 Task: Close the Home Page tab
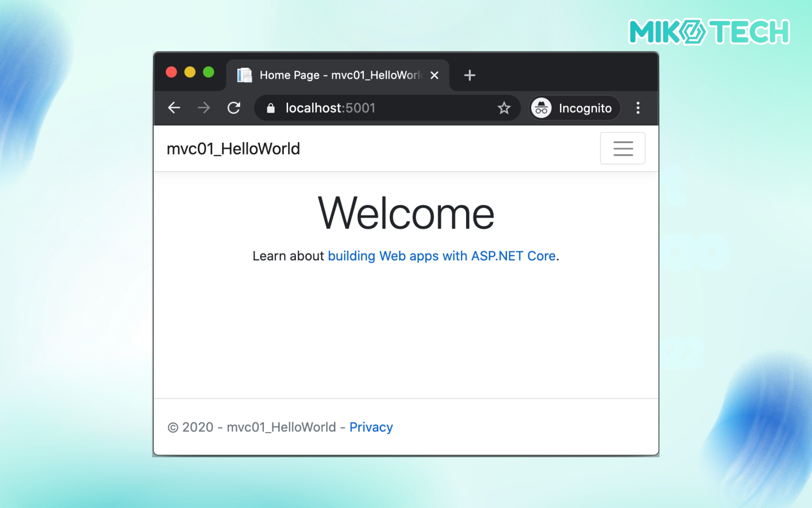(x=434, y=75)
